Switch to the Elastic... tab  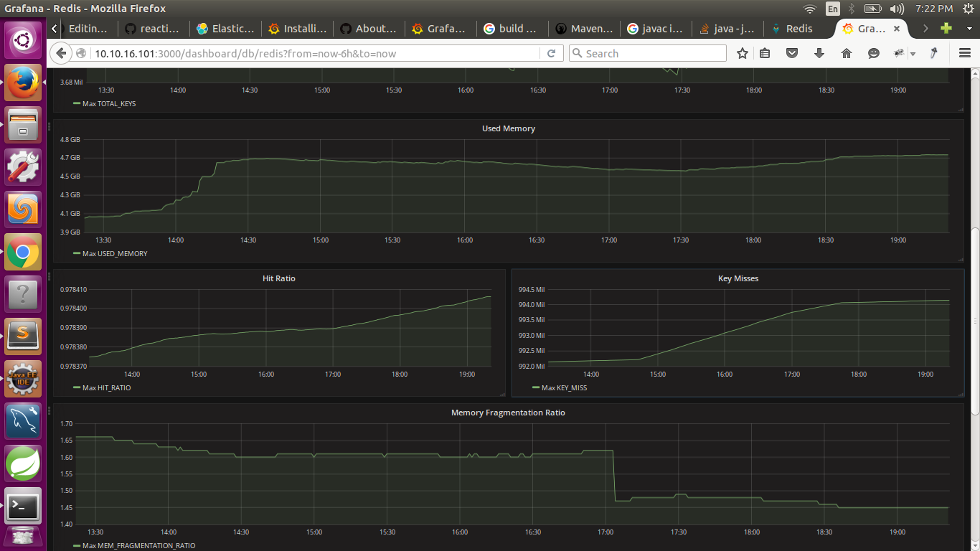pyautogui.click(x=225, y=29)
